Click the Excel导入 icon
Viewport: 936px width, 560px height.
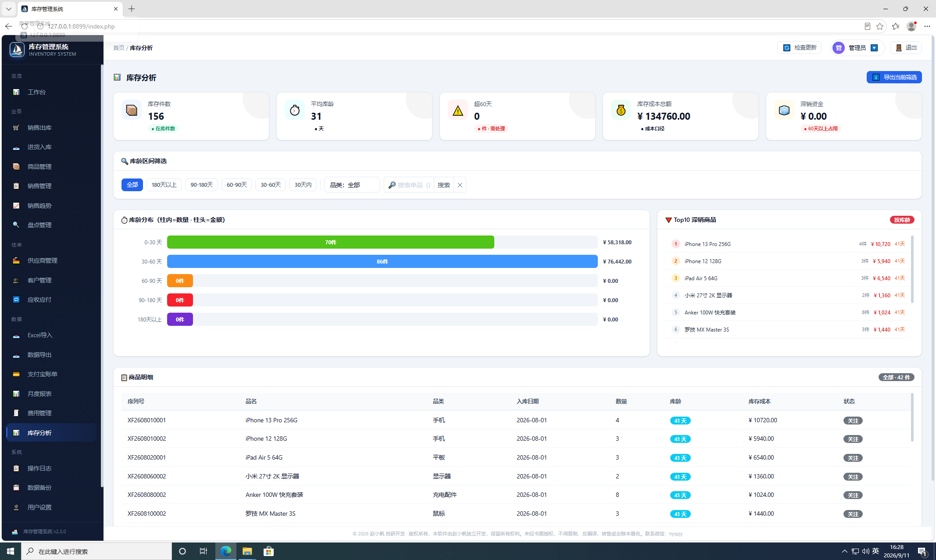pos(16,335)
